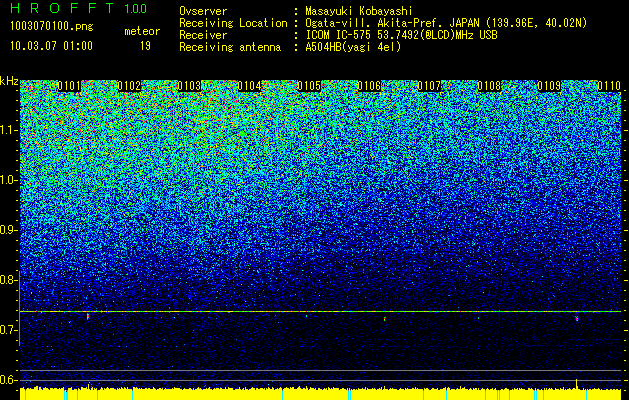Click the 0.6 frequency axis label
The height and width of the screenshot is (400, 629).
point(9,380)
